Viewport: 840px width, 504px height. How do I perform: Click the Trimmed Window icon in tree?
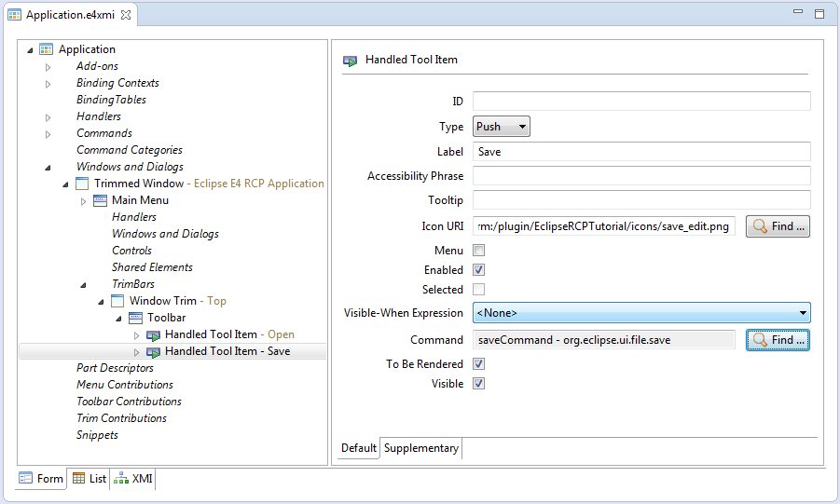pyautogui.click(x=82, y=184)
